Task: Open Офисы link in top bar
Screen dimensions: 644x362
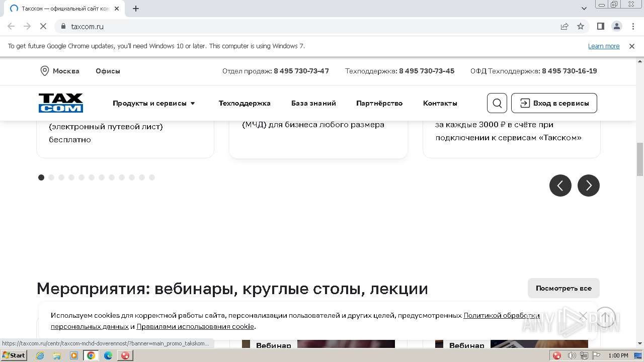Action: 108,71
